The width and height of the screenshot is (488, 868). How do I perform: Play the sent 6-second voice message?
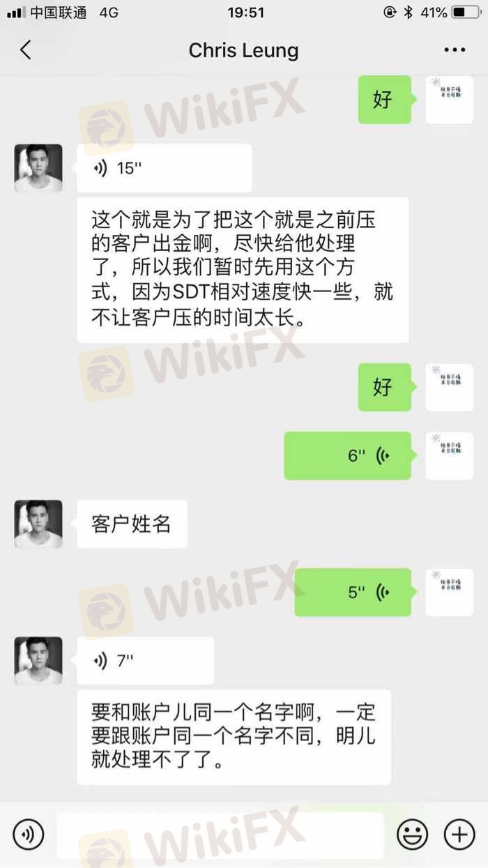[347, 455]
